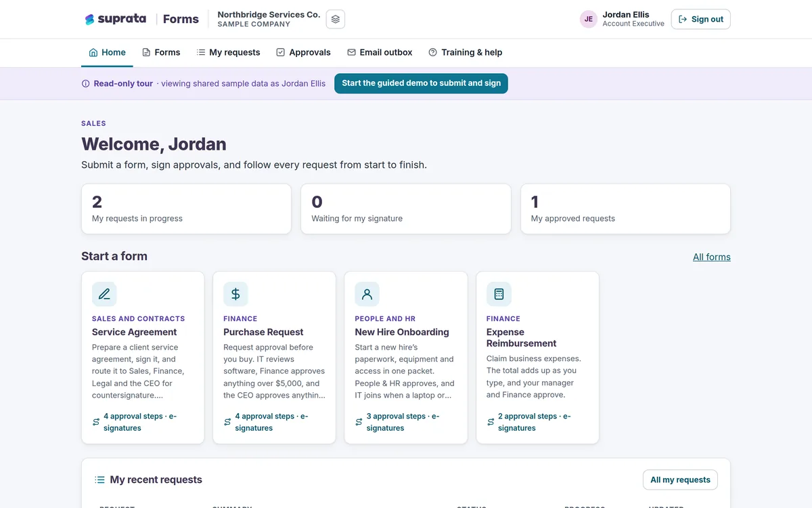The image size is (812, 508).
Task: Click the Welcome, Jordan heading
Action: (x=154, y=144)
